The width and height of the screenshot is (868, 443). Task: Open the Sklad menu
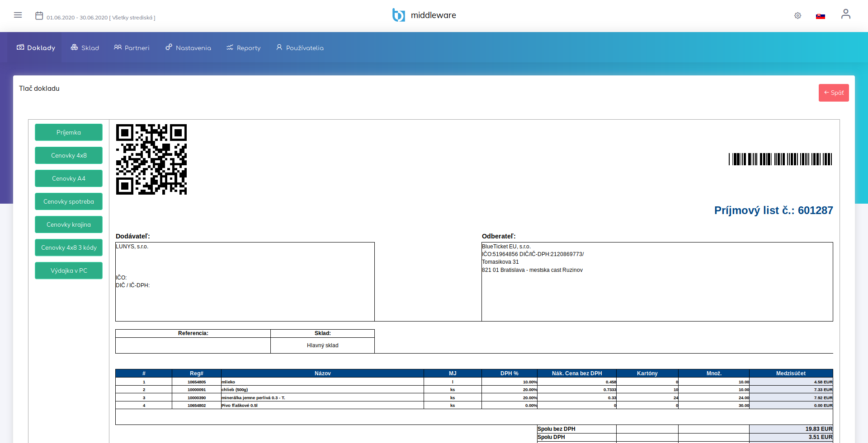85,48
